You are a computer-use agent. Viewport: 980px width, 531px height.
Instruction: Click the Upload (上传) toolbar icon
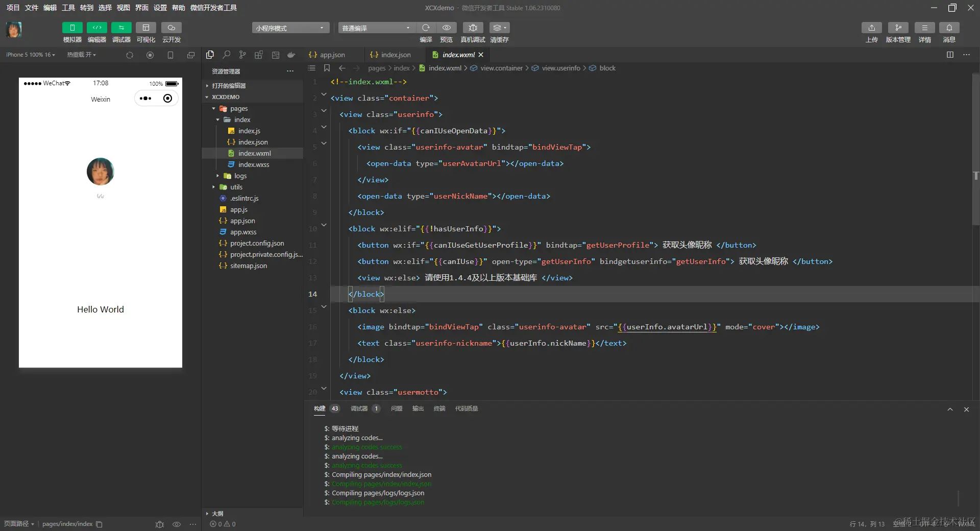(x=871, y=28)
